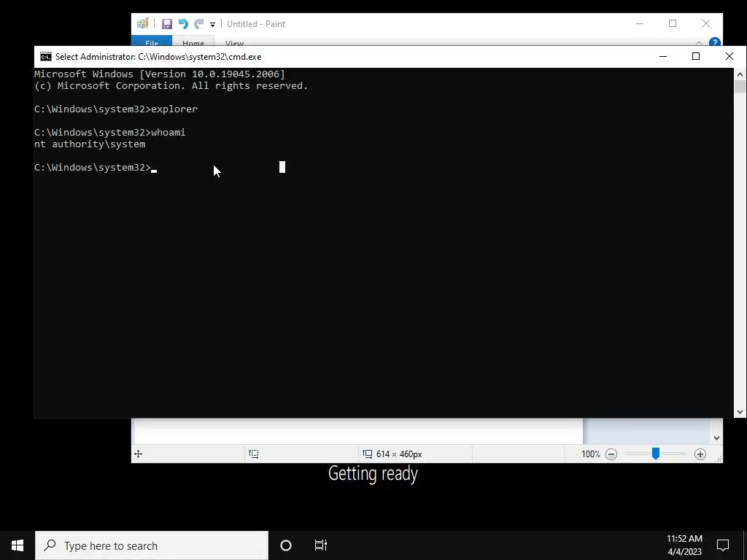Image resolution: width=747 pixels, height=560 pixels.
Task: Maximize the Paint window
Action: pos(673,23)
